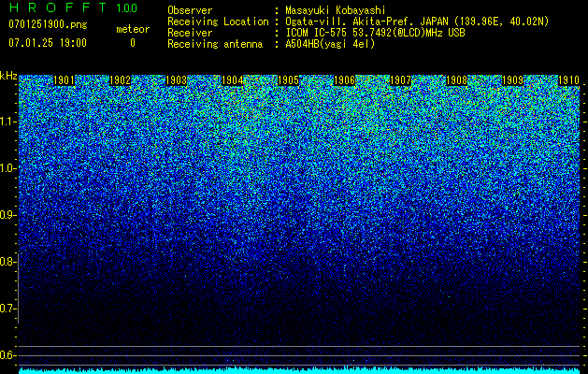Click the 1907 time marker
588x374 pixels.
click(400, 80)
